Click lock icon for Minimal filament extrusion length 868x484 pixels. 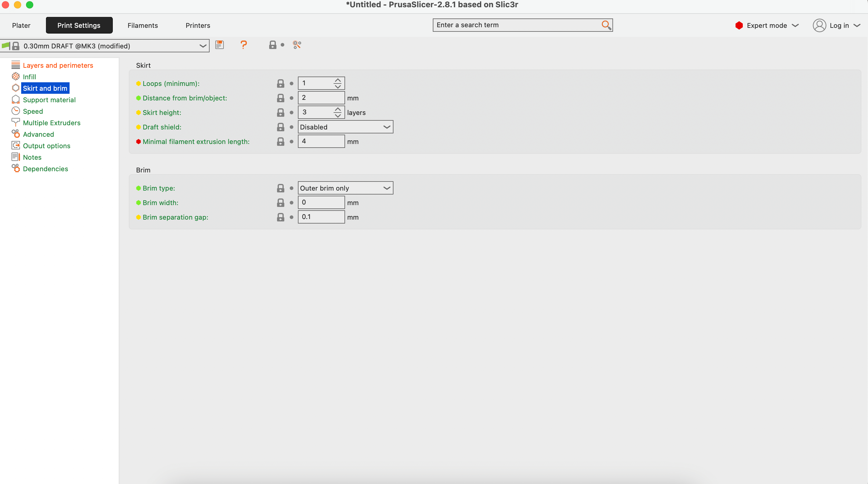tap(280, 142)
